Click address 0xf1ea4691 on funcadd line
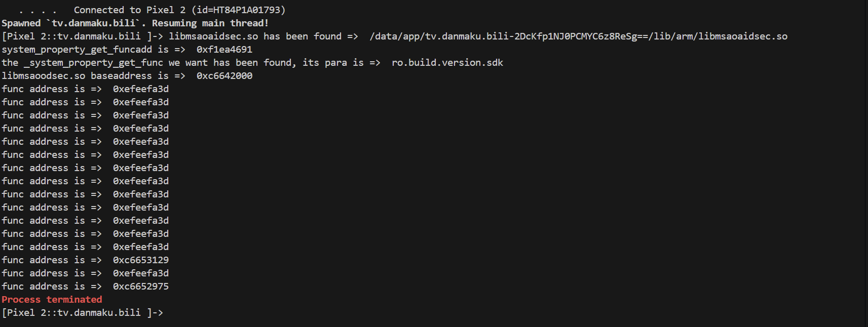This screenshot has width=868, height=327. point(224,50)
